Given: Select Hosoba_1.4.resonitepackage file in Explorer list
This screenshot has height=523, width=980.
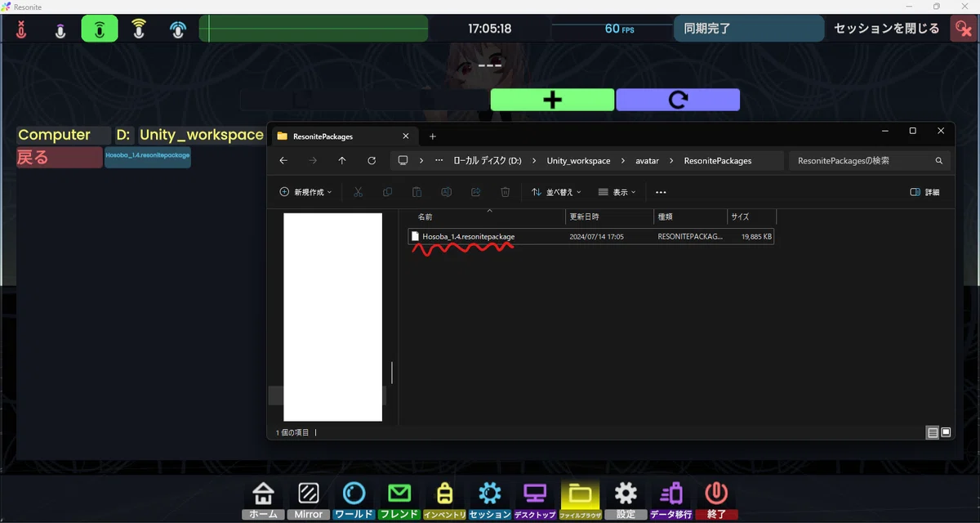Looking at the screenshot, I should pos(590,236).
